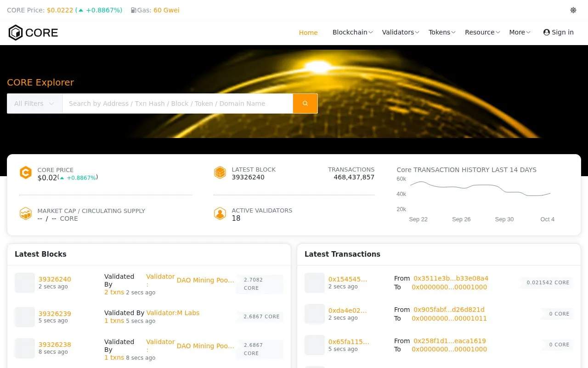Open transaction 0x65fa115…
The width and height of the screenshot is (588, 368).
(349, 342)
